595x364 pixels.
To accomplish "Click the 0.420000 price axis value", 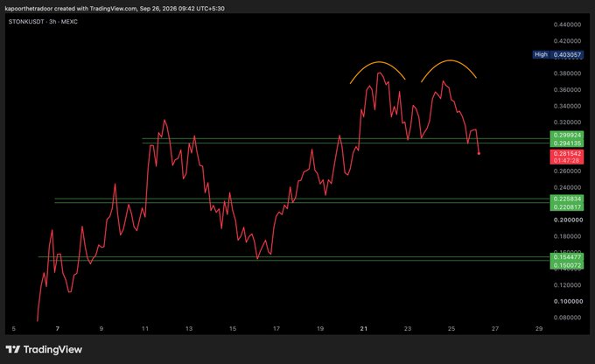I will click(x=567, y=40).
